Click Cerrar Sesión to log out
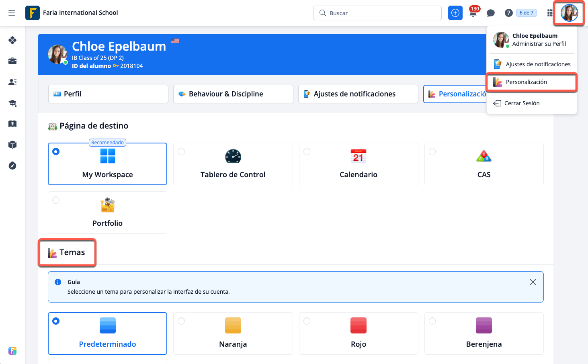 [522, 103]
